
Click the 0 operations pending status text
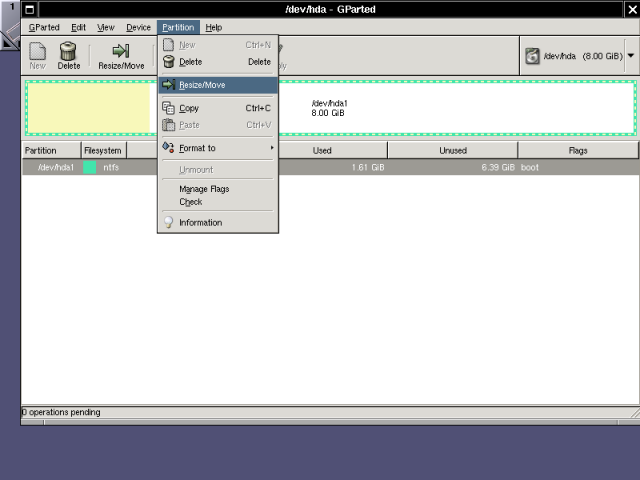click(x=61, y=412)
